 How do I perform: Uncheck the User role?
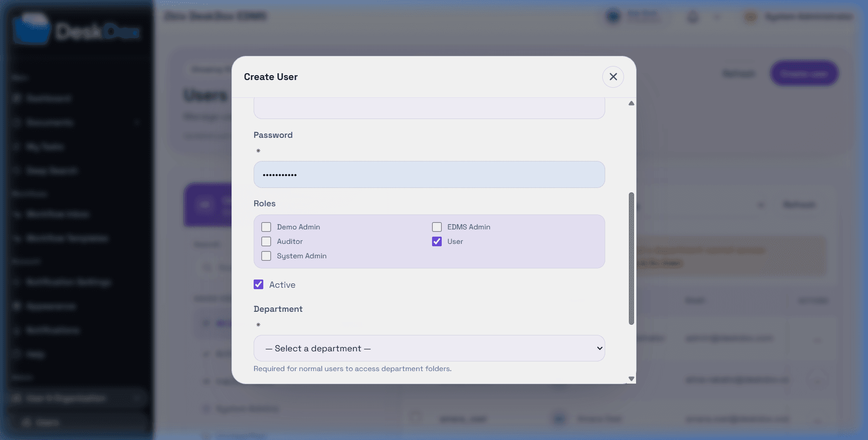click(x=437, y=241)
